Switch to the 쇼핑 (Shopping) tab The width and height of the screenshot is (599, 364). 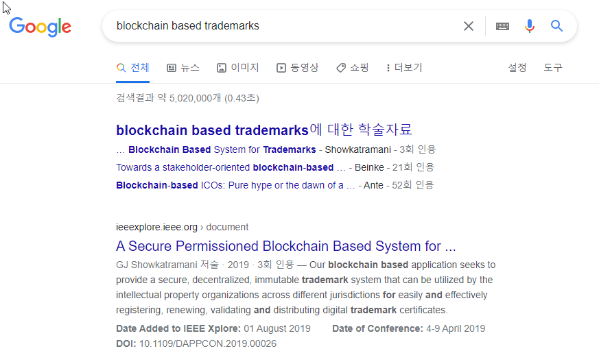(x=353, y=68)
